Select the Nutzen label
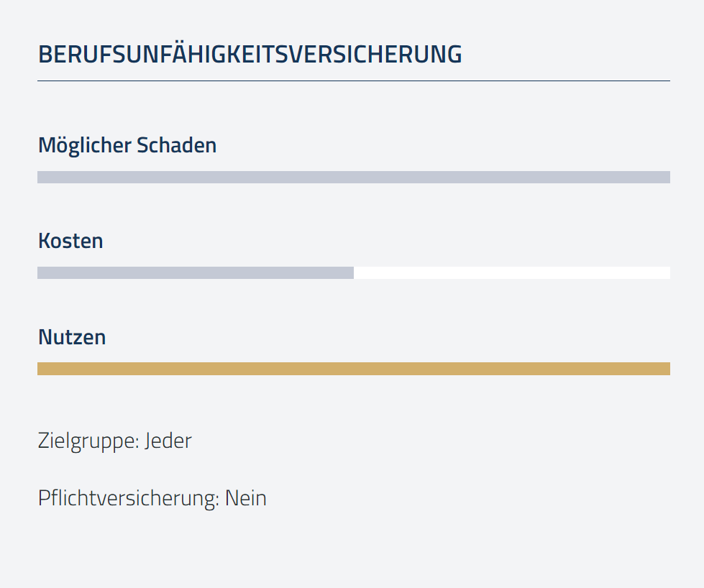This screenshot has width=704, height=588. point(72,337)
